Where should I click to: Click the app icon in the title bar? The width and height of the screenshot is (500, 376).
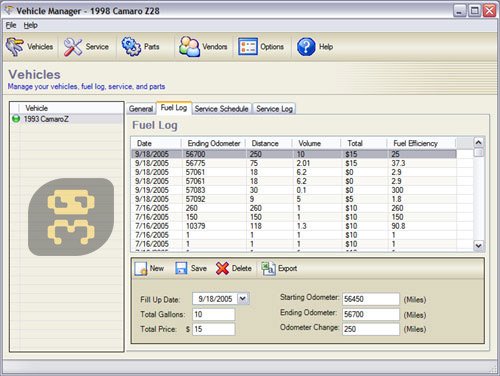point(8,10)
